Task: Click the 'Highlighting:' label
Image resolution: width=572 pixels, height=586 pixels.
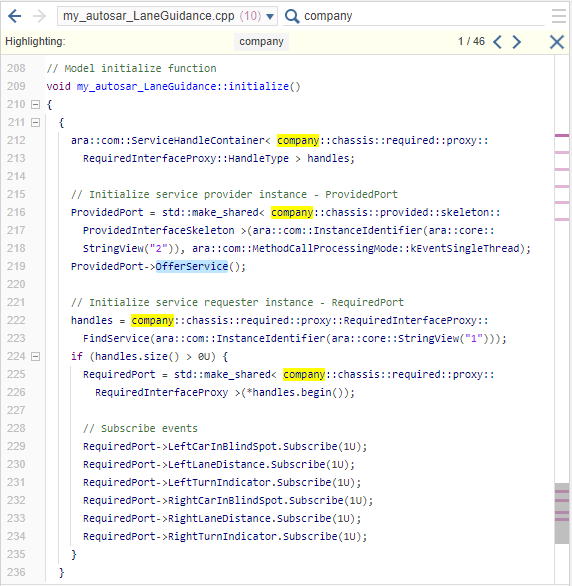Action: pos(35,41)
